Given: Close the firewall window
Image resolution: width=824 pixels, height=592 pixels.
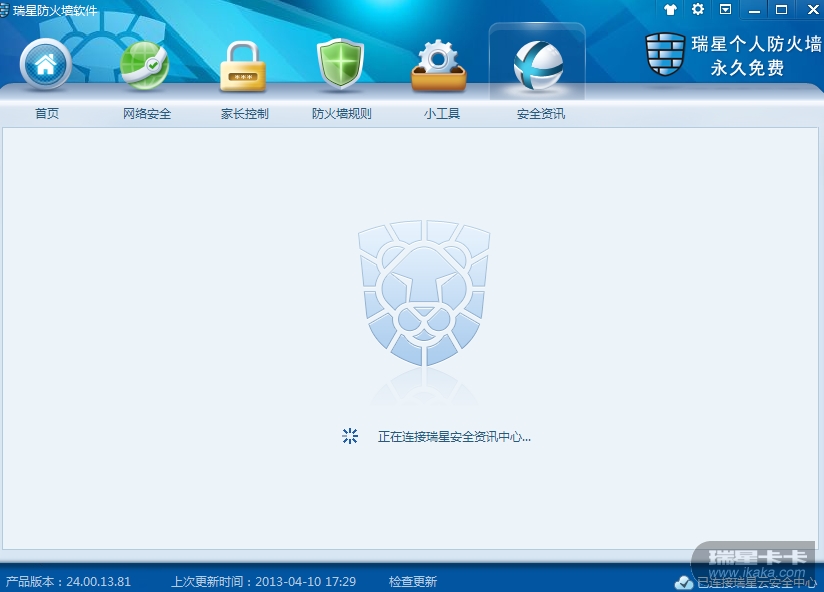Looking at the screenshot, I should click(812, 9).
